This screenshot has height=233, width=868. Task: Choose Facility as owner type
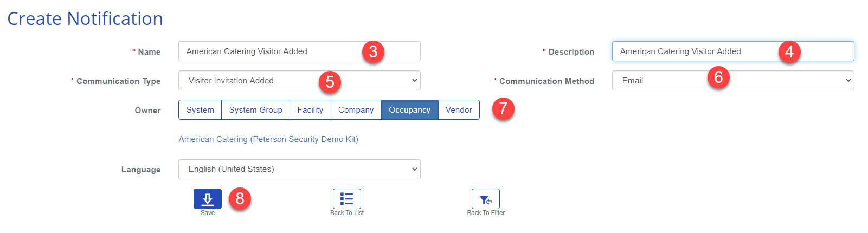pyautogui.click(x=310, y=110)
